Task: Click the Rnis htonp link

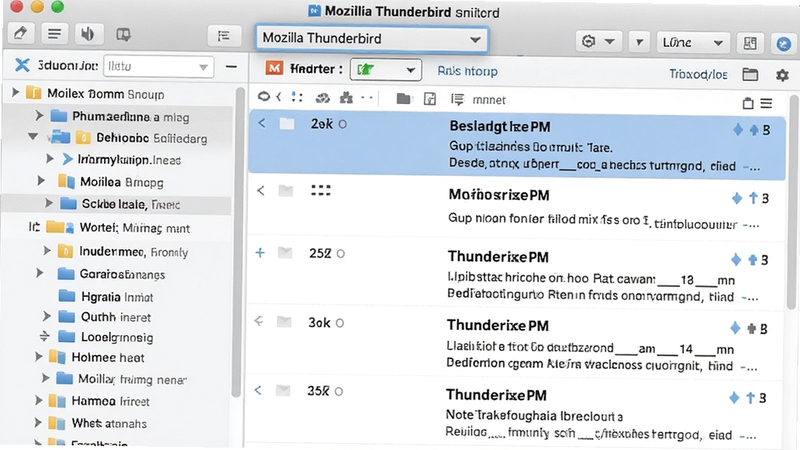Action: [x=467, y=71]
